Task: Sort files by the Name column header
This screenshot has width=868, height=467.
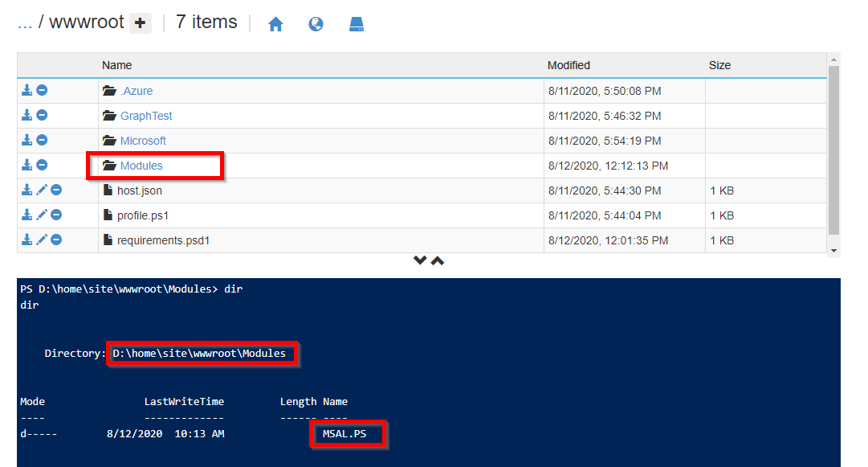Action: (117, 65)
